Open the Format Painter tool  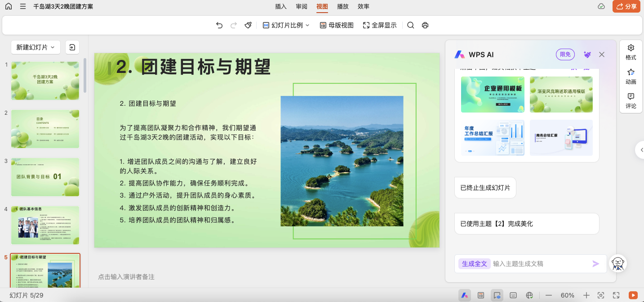click(x=248, y=25)
